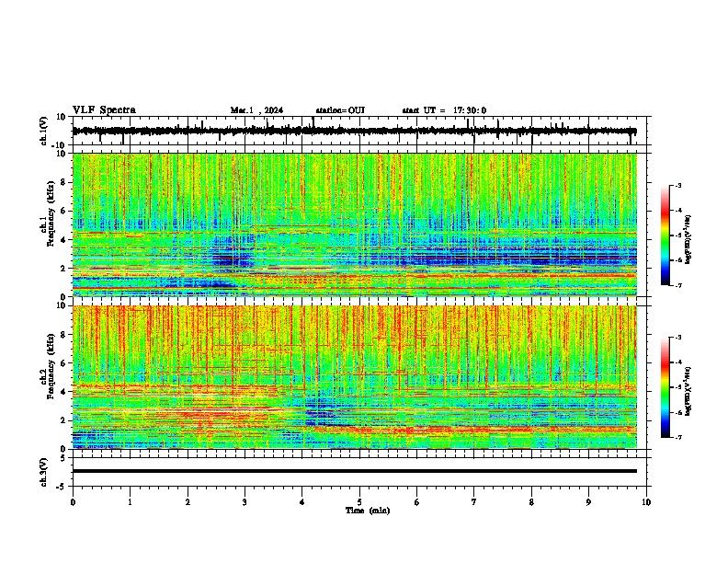Click the "-7" value on ch.1 colorbar
Image resolution: width=728 pixels, height=563 pixels.
[x=678, y=285]
